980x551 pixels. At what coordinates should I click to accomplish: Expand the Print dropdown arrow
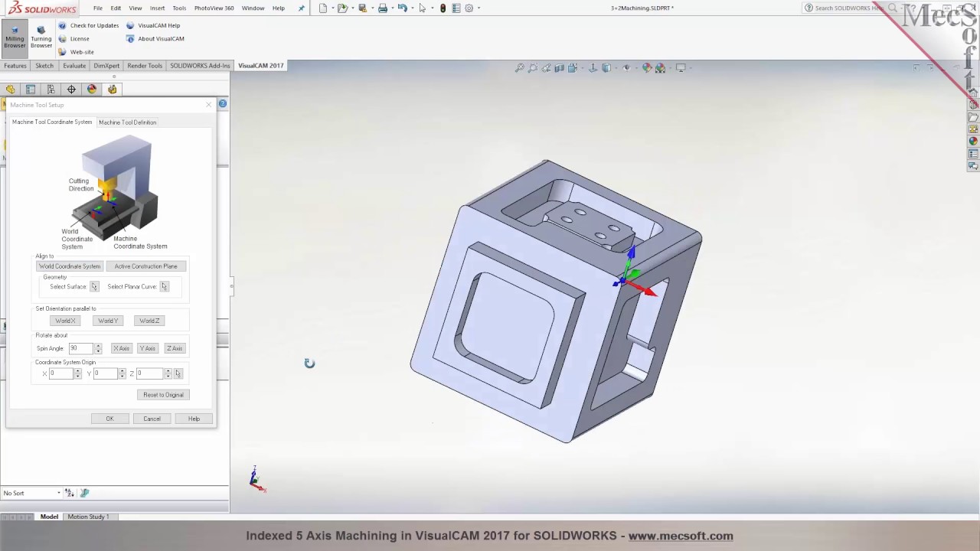point(391,8)
